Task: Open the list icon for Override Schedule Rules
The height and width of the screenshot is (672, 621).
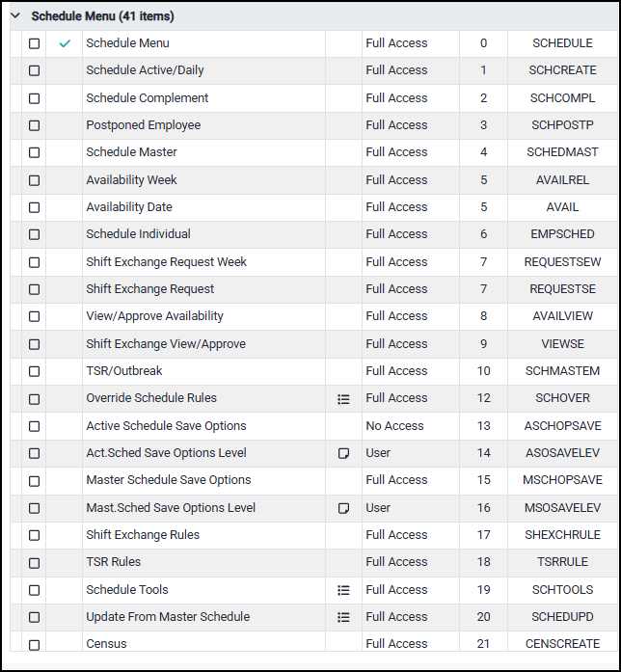Action: (x=343, y=399)
